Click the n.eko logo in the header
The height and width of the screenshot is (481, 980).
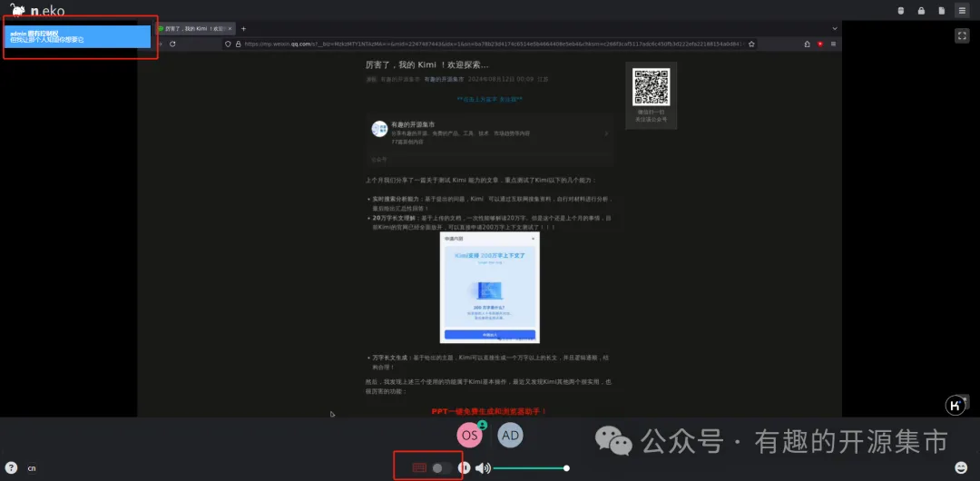tap(37, 10)
